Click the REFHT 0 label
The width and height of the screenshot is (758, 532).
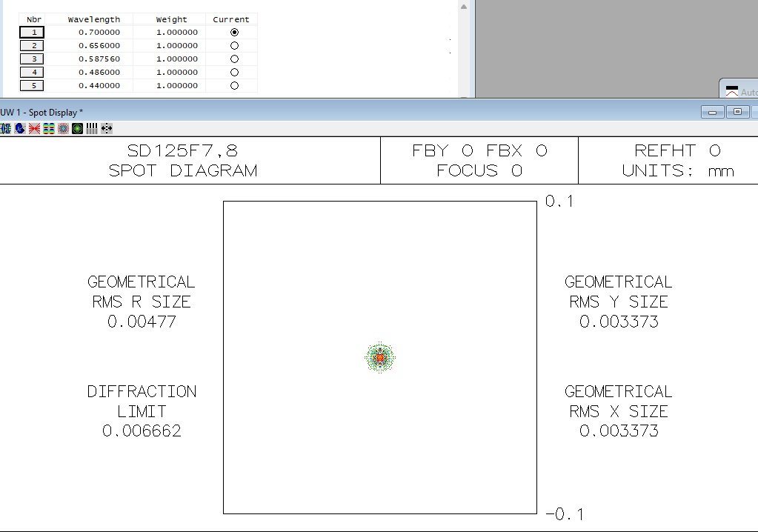(x=678, y=150)
